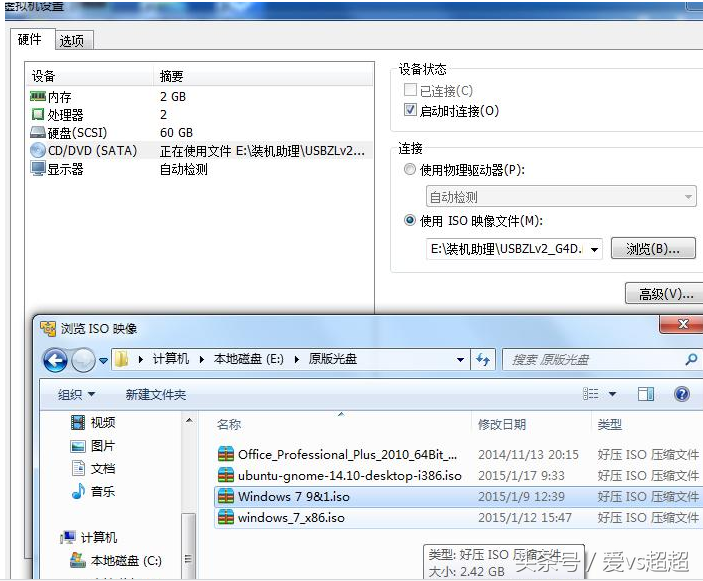Refresh the folder with the refresh icon
The image size is (703, 581).
483,360
